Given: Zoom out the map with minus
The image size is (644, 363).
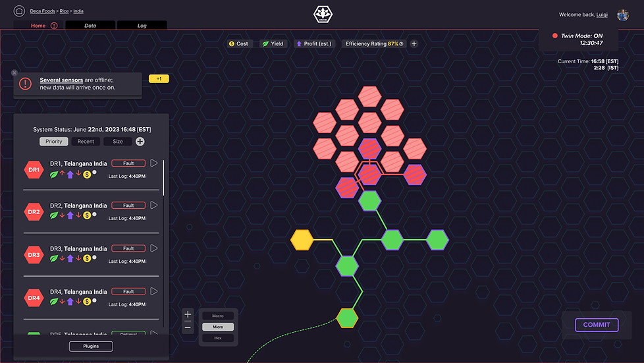Looking at the screenshot, I should (x=188, y=327).
